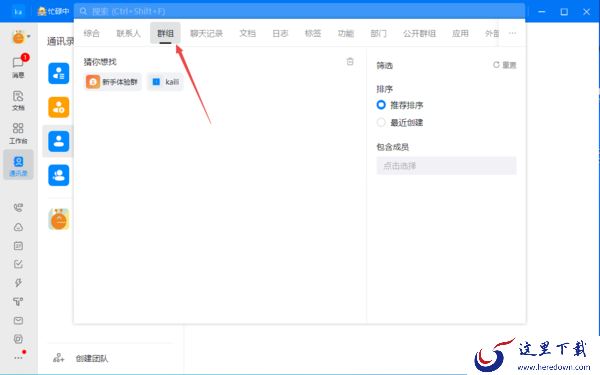This screenshot has width=600, height=375.
Task: Focus the 搜索 (Ctrl+Shift+F) search field
Action: [x=299, y=11]
